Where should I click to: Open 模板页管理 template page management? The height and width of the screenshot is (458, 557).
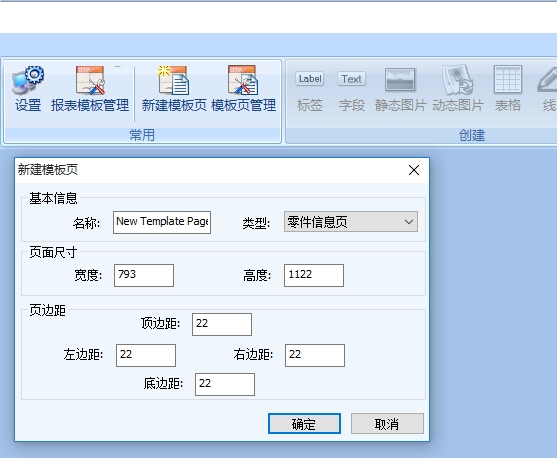tap(243, 88)
